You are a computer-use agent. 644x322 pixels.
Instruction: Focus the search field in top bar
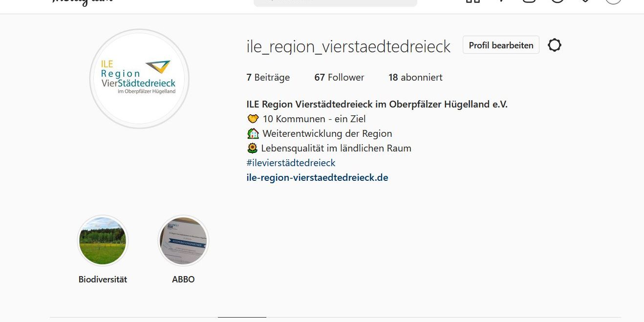(335, 2)
